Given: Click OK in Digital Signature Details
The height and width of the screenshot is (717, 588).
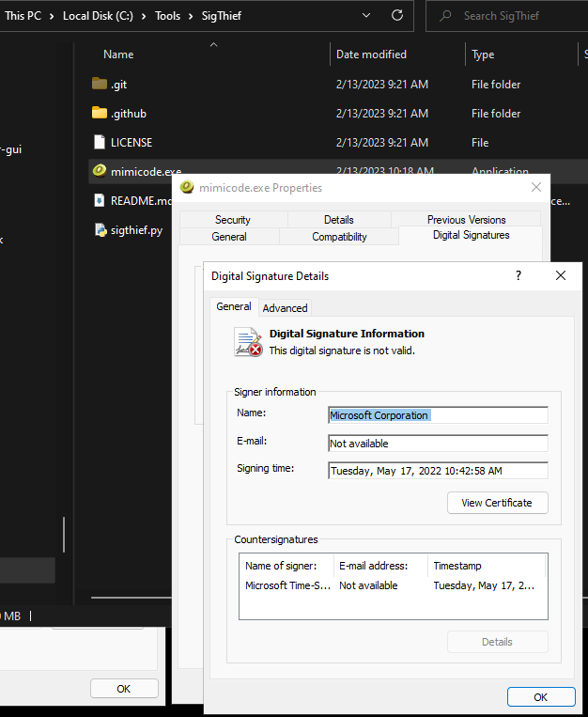Looking at the screenshot, I should 541,697.
